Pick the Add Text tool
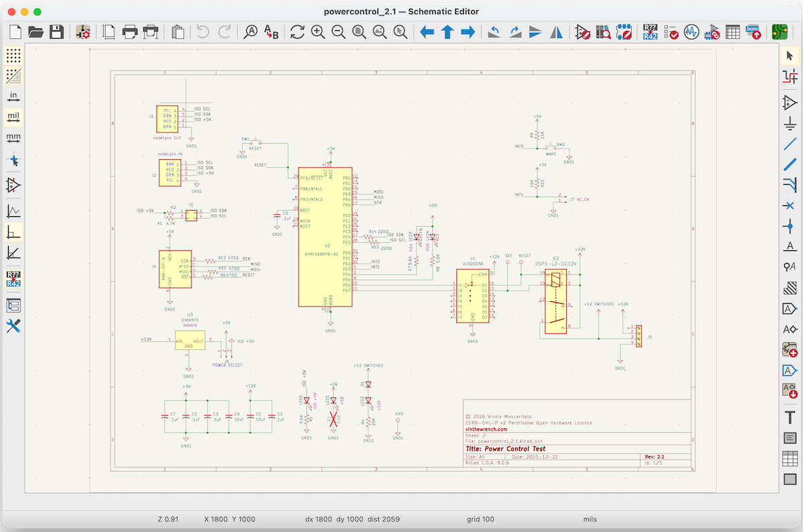Viewport: 803px width, 532px height. click(x=790, y=416)
